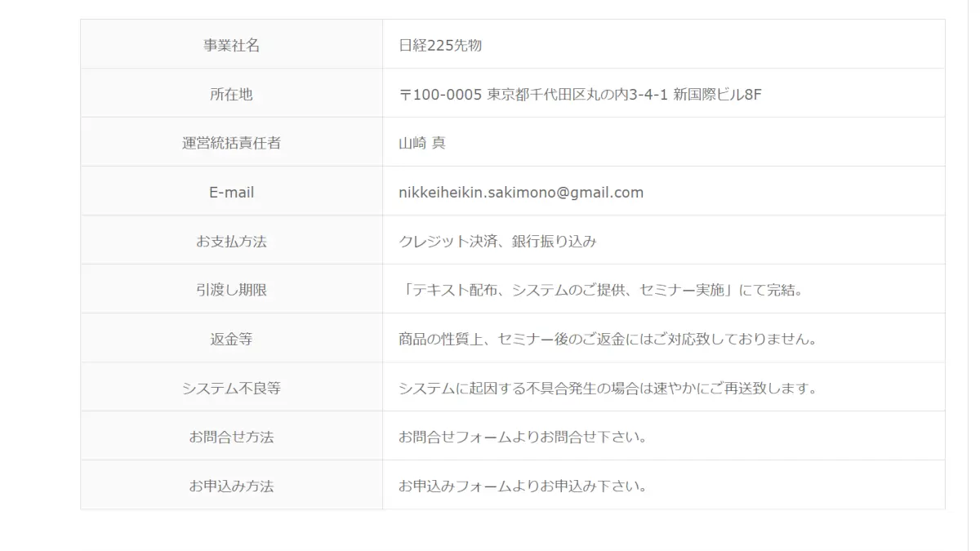Click the お問合せ方法 label
The width and height of the screenshot is (980, 551).
(x=231, y=438)
